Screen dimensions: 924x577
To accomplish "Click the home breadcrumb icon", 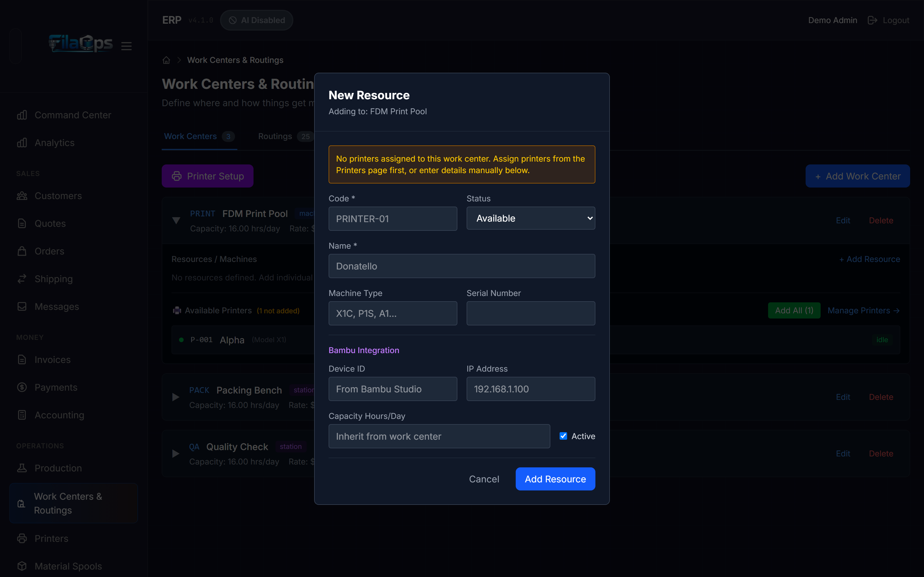I will click(166, 60).
